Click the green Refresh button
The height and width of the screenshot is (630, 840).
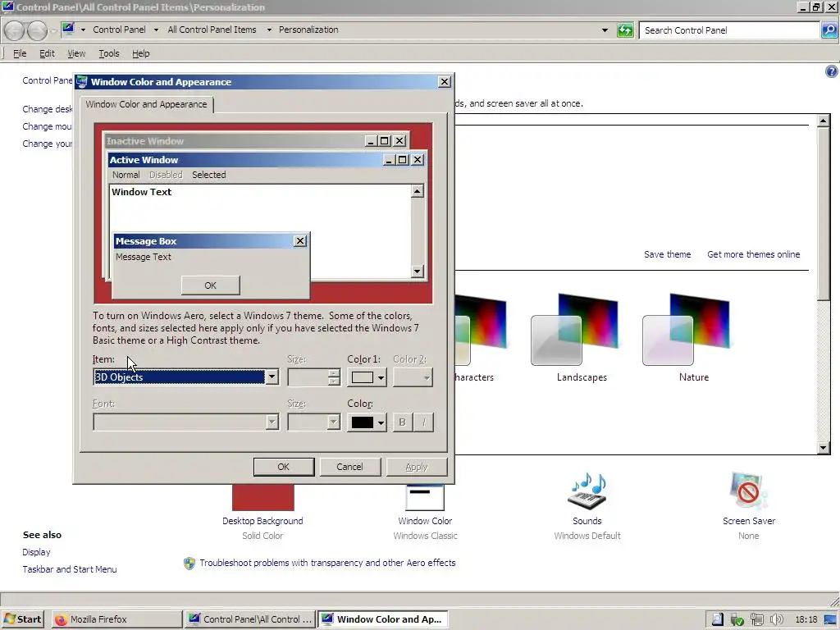click(625, 30)
